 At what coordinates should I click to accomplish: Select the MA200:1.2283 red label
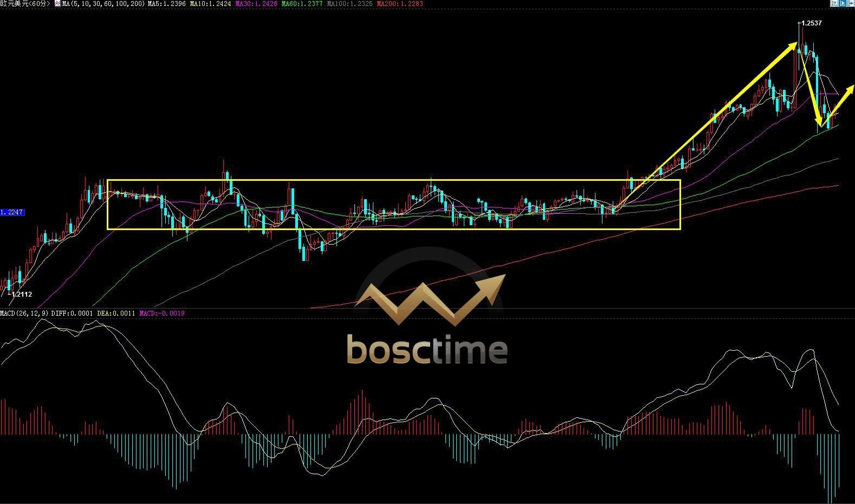pyautogui.click(x=400, y=3)
